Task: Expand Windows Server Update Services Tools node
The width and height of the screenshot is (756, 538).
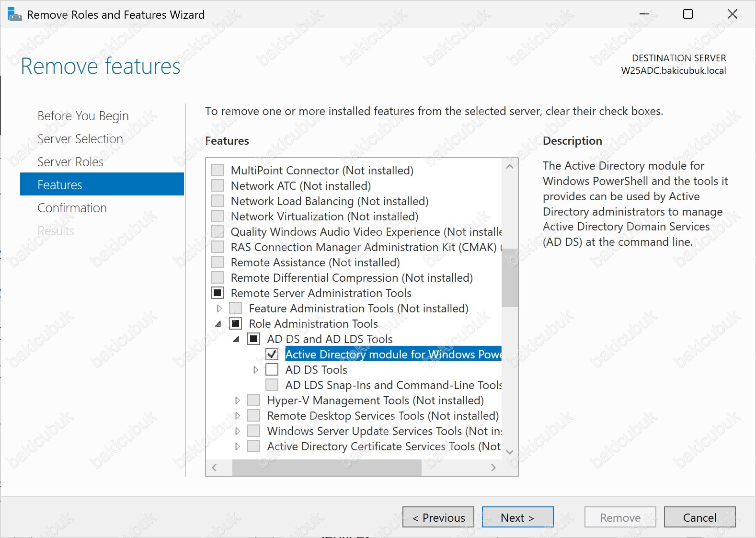Action: tap(238, 431)
